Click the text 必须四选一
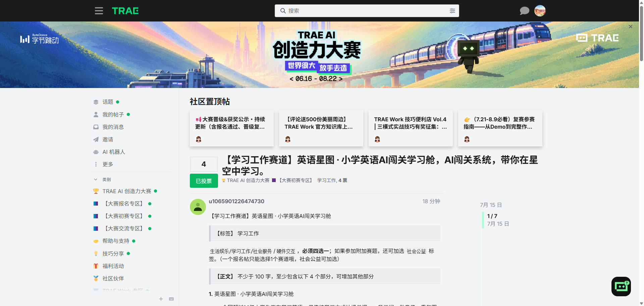 coord(316,251)
